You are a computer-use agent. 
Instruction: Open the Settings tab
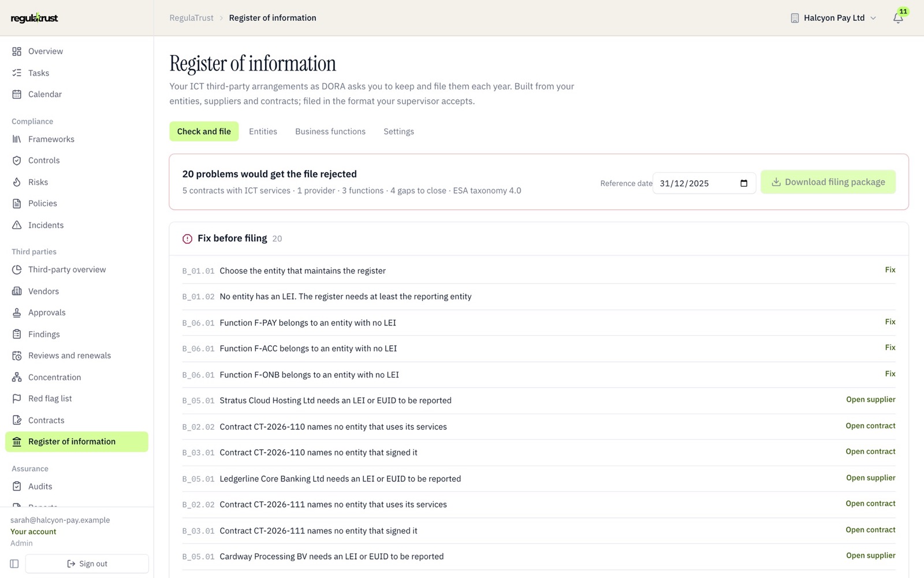pos(398,132)
